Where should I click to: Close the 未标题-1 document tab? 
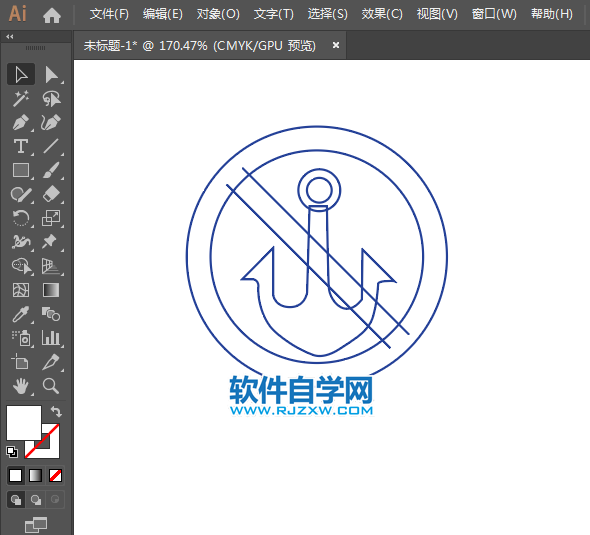tap(336, 46)
